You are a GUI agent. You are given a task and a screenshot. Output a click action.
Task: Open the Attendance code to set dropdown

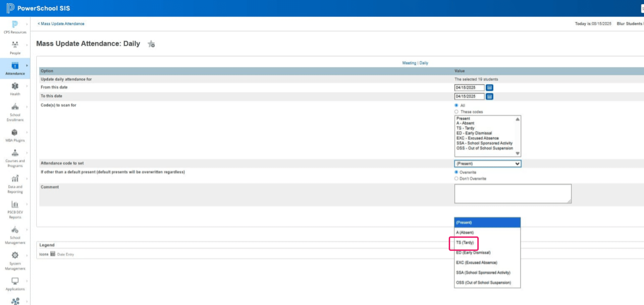pyautogui.click(x=488, y=164)
